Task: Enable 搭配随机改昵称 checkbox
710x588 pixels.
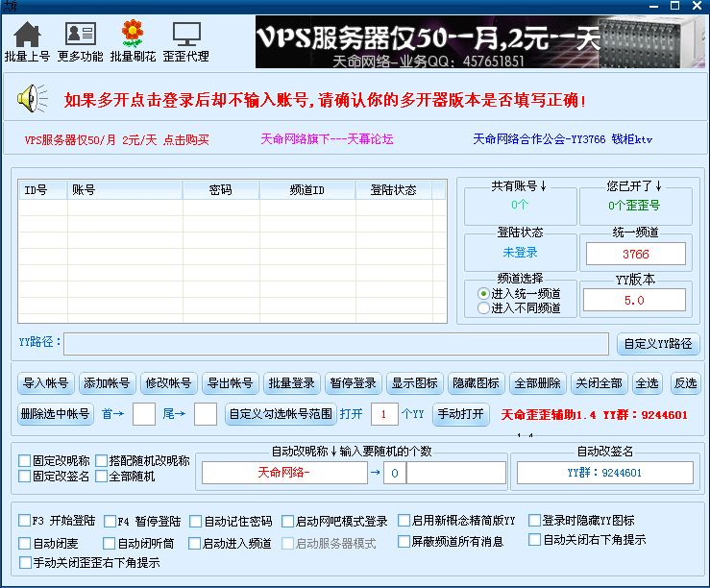Action: tap(102, 461)
